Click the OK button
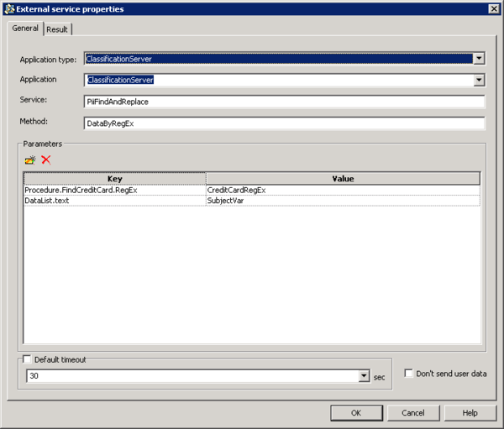This screenshot has width=504, height=429. tap(356, 413)
